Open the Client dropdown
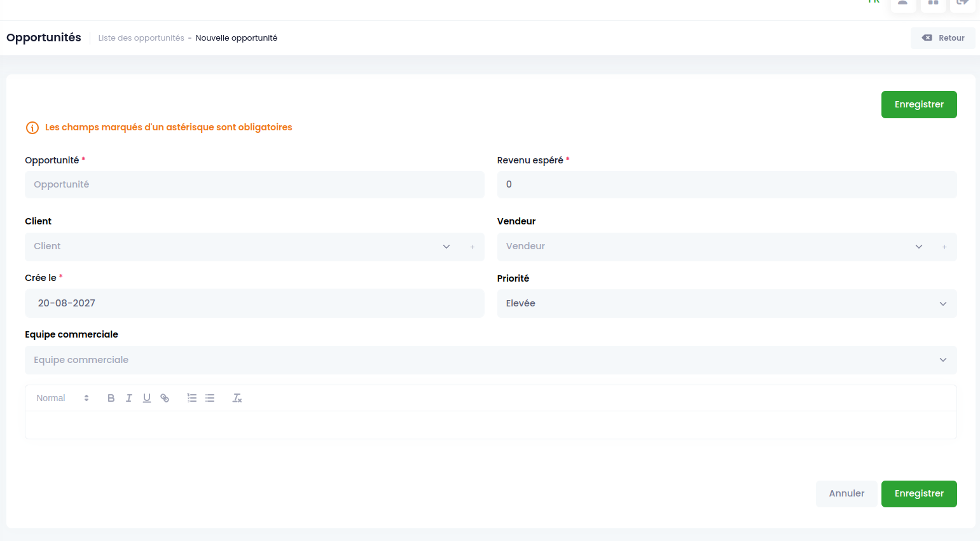The height and width of the screenshot is (541, 980). 242,247
